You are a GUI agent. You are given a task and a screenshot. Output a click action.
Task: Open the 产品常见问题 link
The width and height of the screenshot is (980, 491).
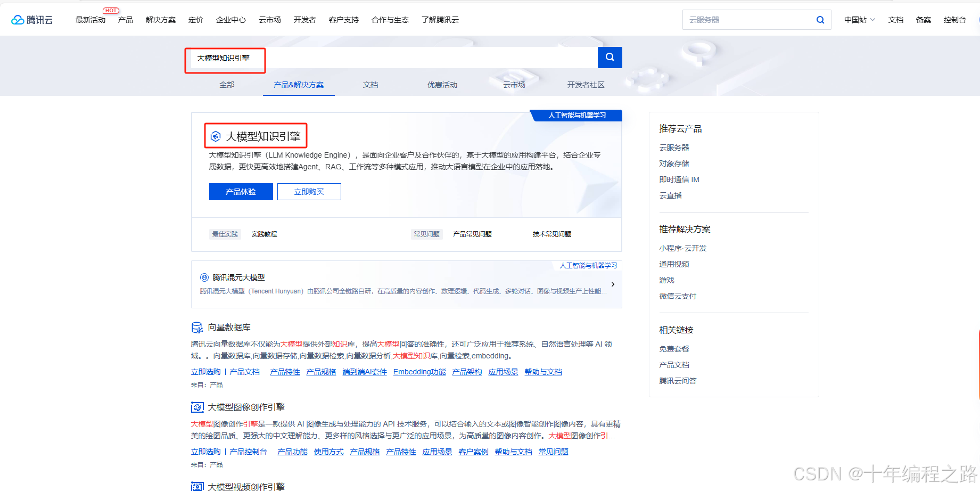click(472, 234)
